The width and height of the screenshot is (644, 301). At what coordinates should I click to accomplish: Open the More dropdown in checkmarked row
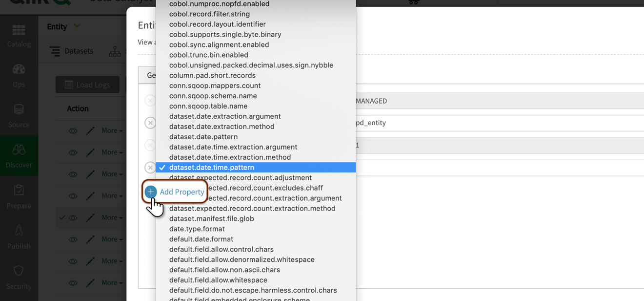[x=112, y=217]
